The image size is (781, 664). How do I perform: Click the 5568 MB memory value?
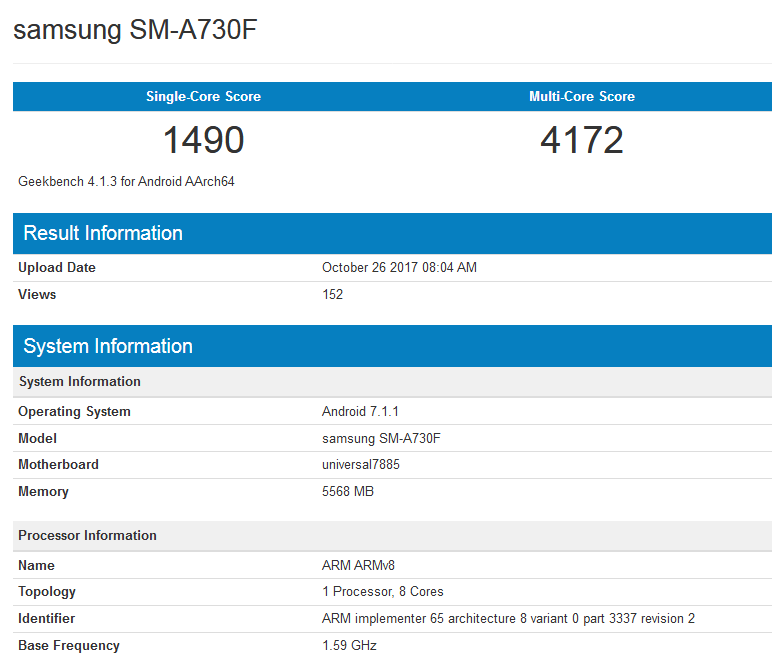tap(348, 492)
